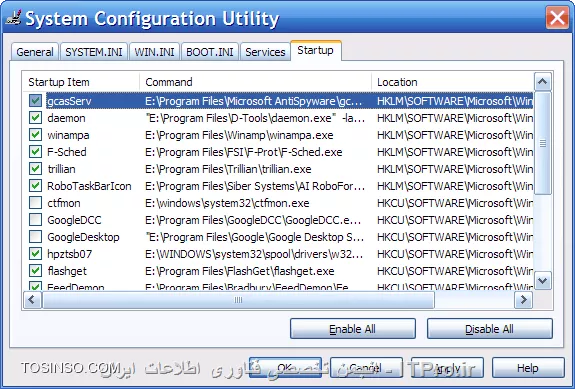
Task: Enable the GoogleDesktop checkbox
Action: coord(35,236)
